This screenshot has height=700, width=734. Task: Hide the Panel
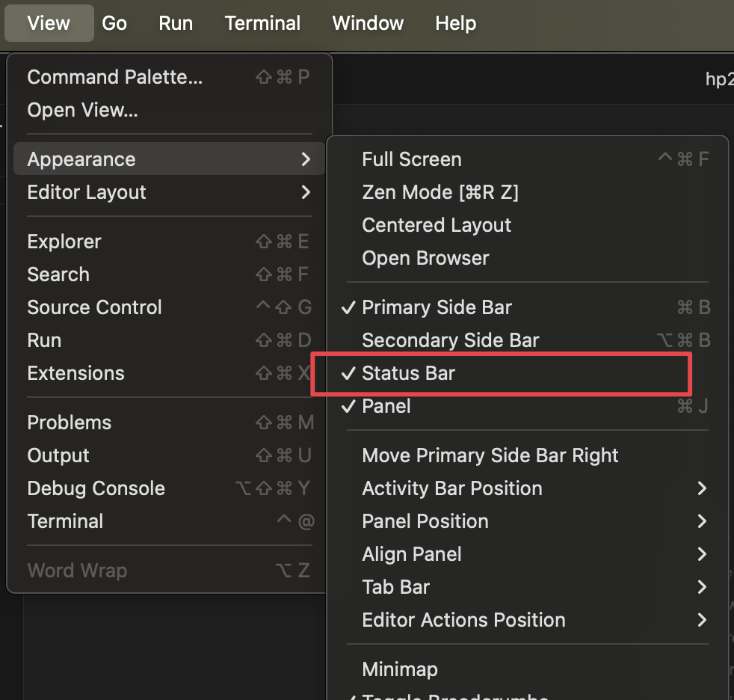[x=387, y=406]
